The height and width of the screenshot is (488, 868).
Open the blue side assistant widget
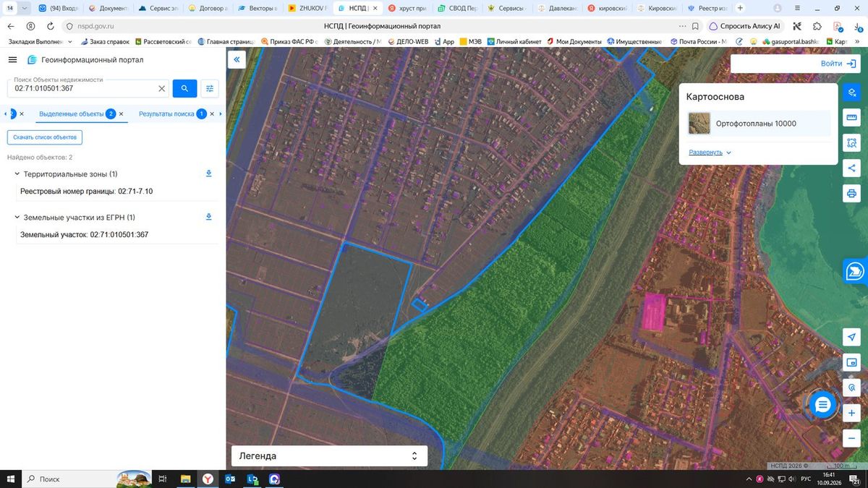[x=854, y=271]
